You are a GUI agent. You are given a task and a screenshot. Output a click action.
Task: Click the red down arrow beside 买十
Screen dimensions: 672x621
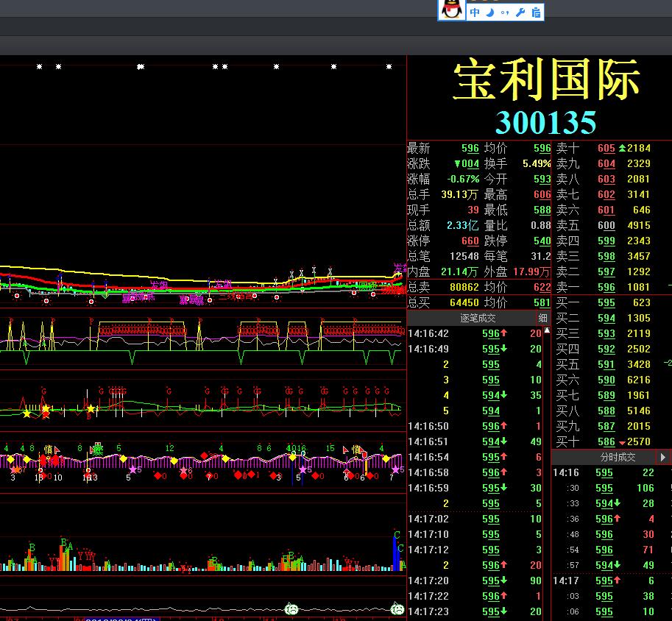[622, 442]
